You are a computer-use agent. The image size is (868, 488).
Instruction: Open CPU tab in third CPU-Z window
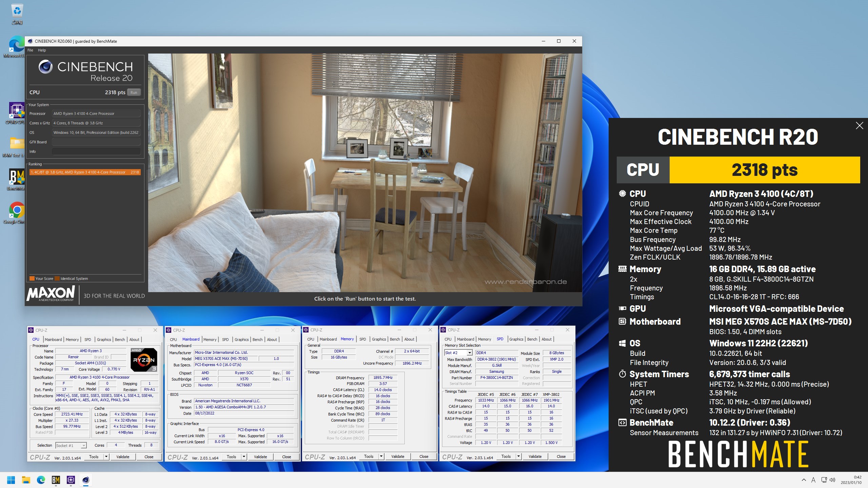311,339
